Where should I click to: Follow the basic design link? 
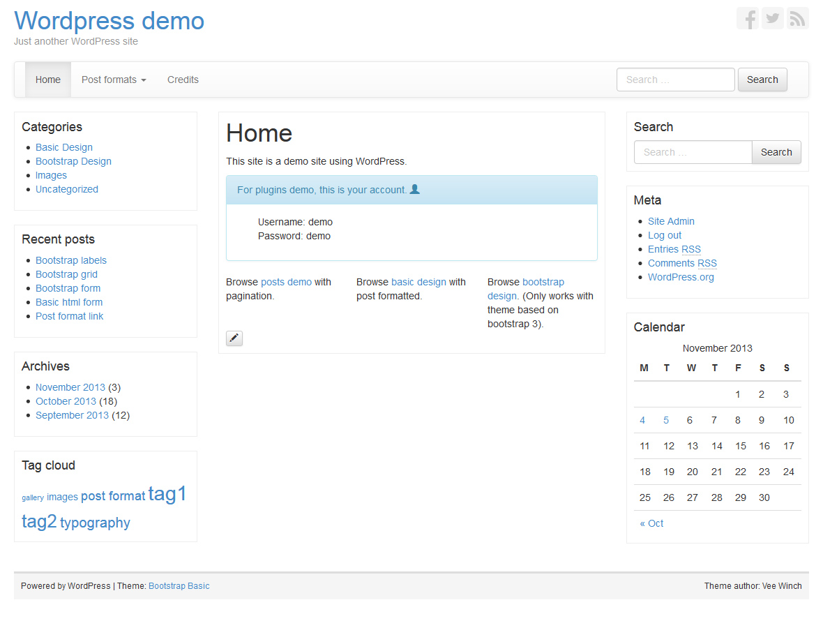pyautogui.click(x=418, y=282)
